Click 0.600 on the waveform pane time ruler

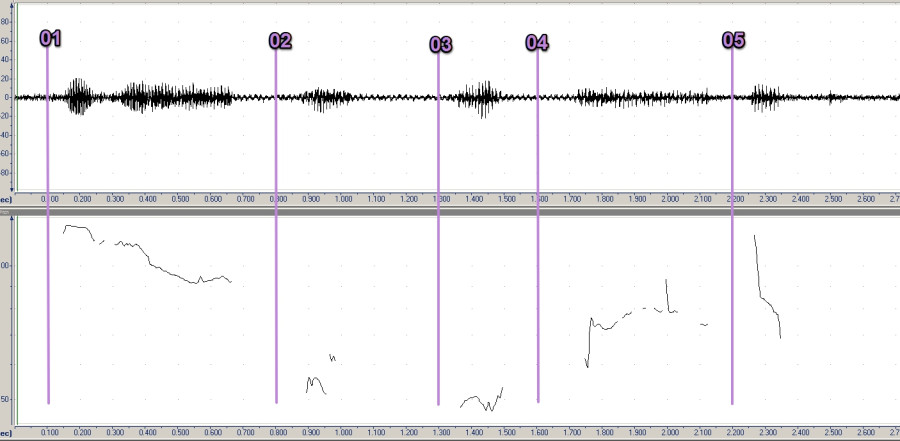(x=213, y=199)
